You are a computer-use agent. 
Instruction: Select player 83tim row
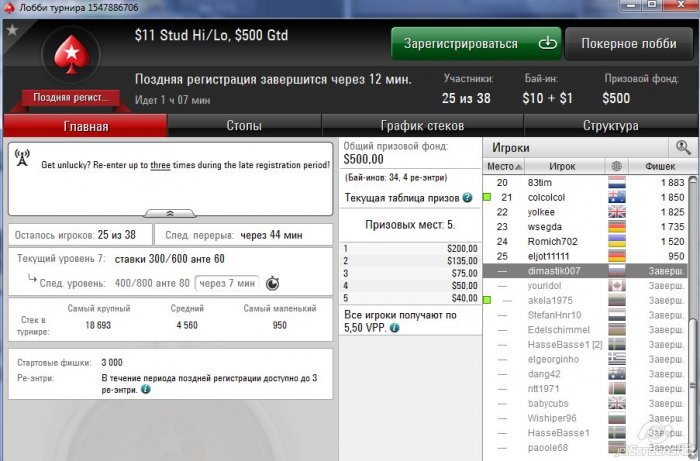click(586, 183)
